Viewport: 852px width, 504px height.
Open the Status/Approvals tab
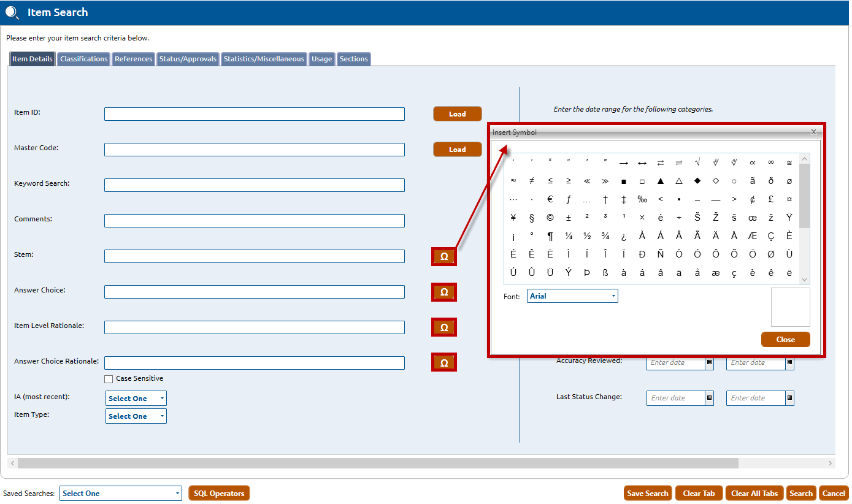coord(188,59)
